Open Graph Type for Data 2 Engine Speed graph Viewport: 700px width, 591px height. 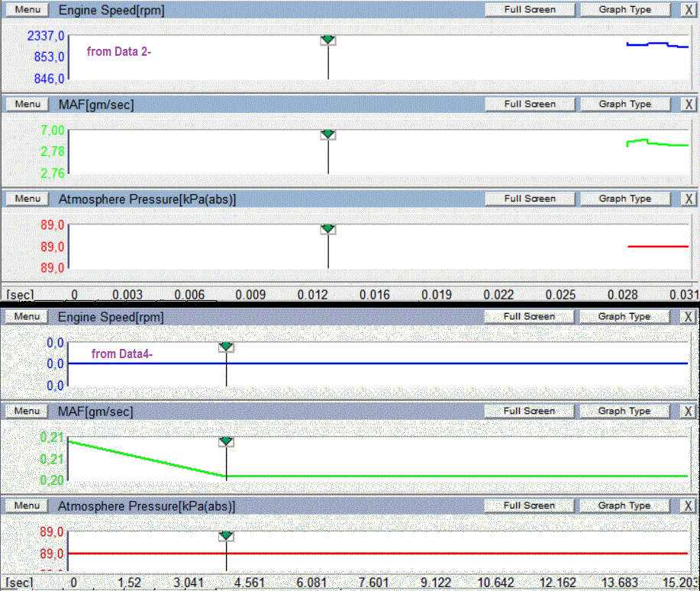click(x=624, y=10)
